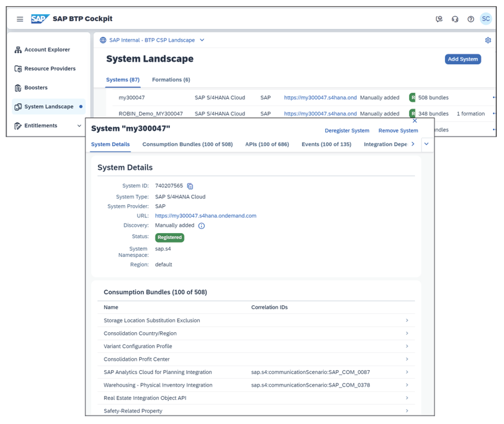
Task: Expand Integration Dependencies using the chevron
Action: pyautogui.click(x=413, y=144)
